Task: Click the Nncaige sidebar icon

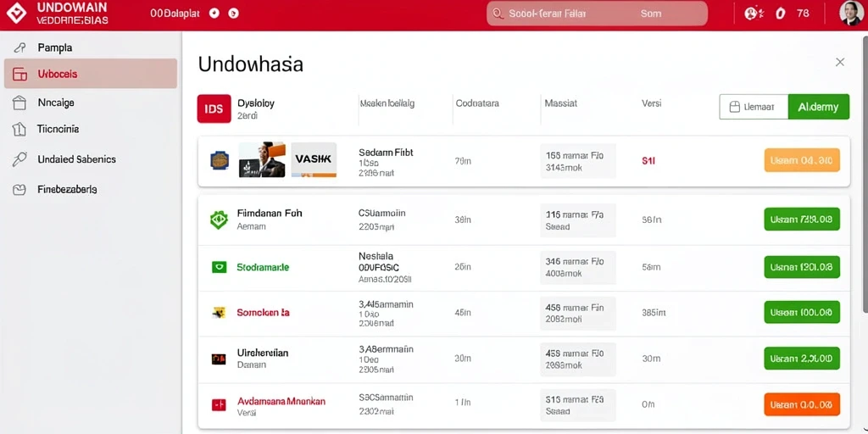Action: 19,103
